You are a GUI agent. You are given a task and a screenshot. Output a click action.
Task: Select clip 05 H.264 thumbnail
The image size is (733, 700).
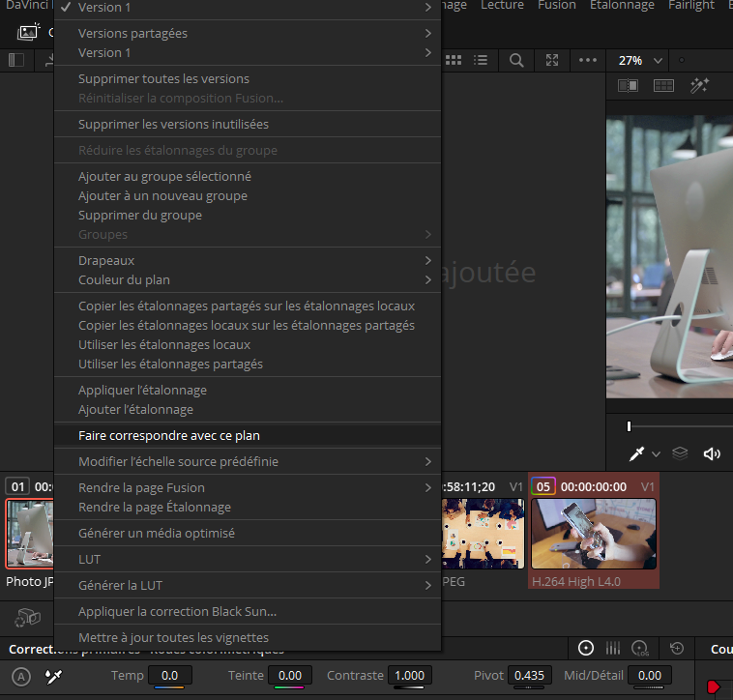click(x=593, y=533)
